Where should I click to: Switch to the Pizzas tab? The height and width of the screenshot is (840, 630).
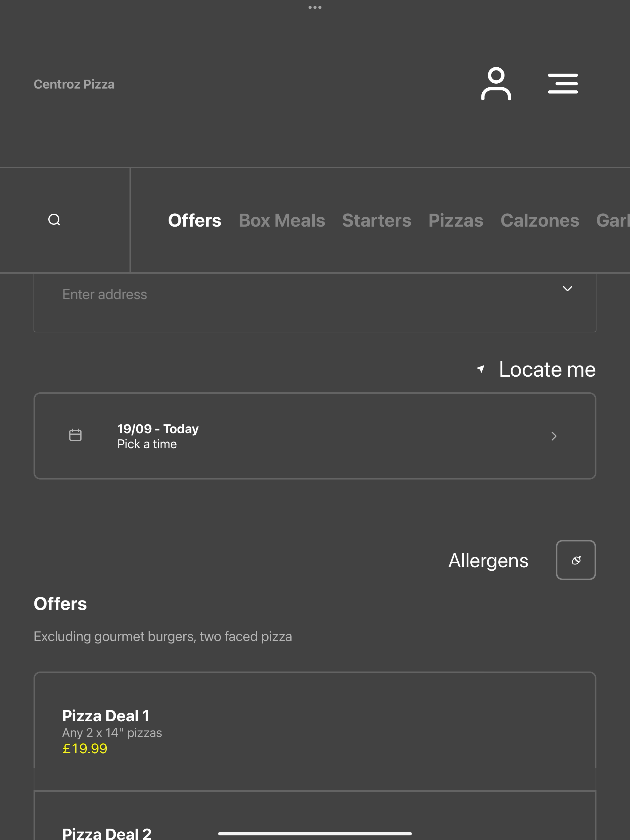456,221
